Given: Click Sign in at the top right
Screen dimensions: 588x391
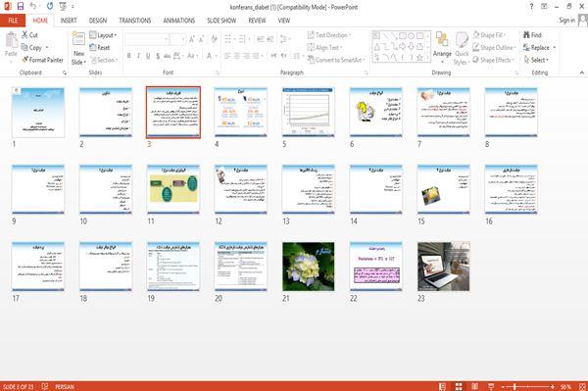Looking at the screenshot, I should pos(566,21).
